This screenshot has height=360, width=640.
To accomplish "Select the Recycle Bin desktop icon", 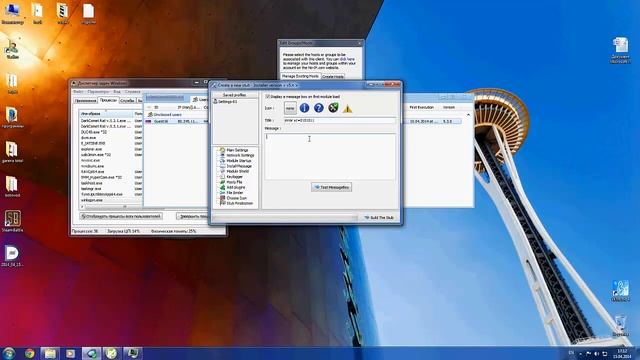I will pyautogui.click(x=620, y=326).
